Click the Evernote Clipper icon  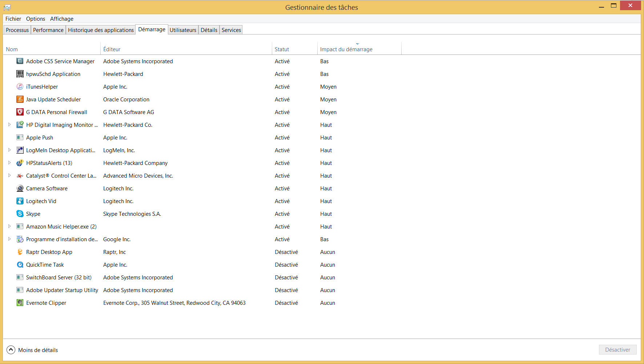(x=20, y=303)
